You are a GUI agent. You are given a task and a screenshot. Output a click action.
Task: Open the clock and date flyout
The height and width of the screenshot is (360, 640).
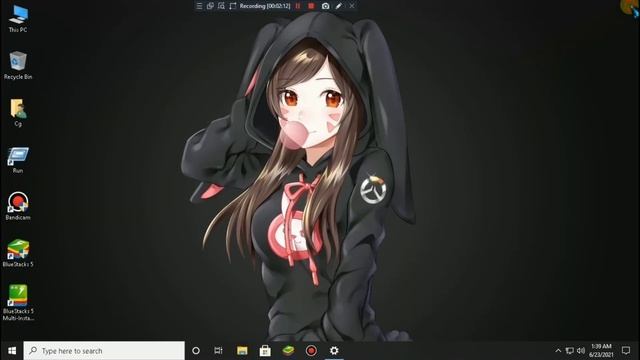tap(601, 351)
